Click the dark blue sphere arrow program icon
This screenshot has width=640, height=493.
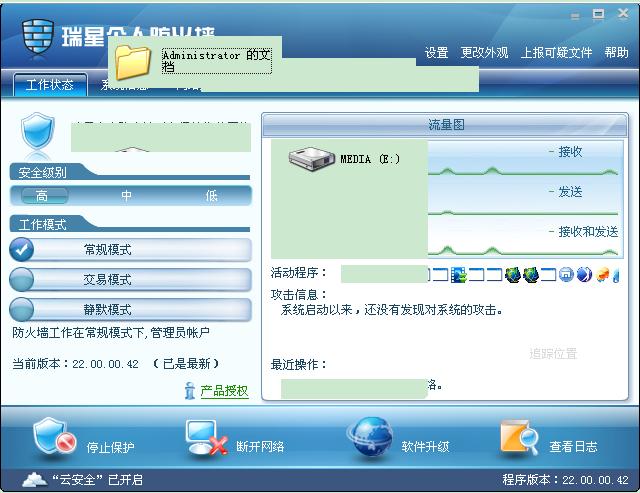pyautogui.click(x=584, y=275)
